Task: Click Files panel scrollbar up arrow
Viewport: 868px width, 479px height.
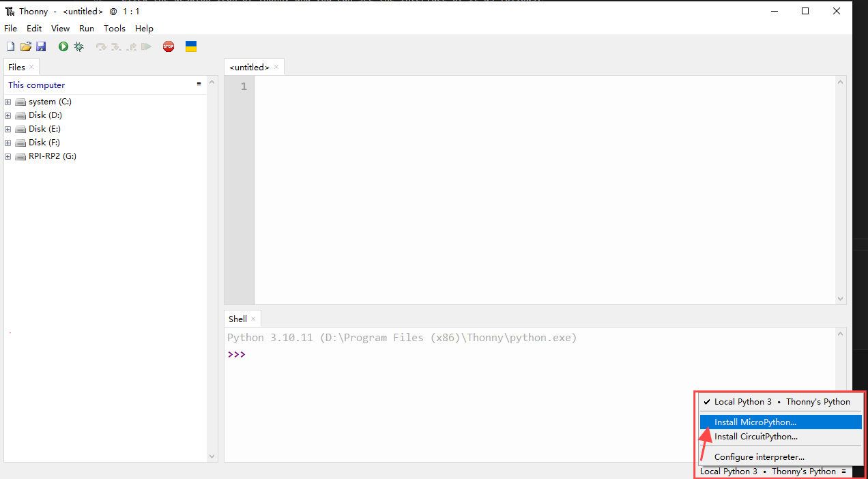Action: [x=212, y=82]
